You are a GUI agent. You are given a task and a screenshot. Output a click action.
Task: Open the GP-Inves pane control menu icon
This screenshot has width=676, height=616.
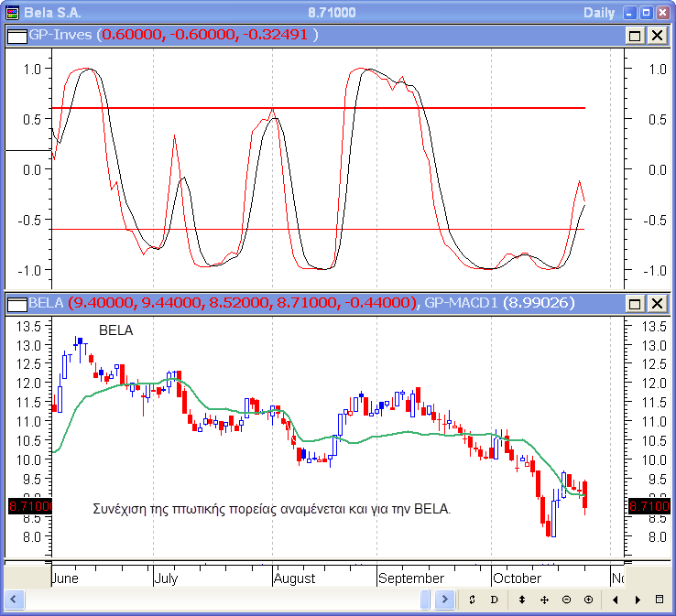pos(16,35)
